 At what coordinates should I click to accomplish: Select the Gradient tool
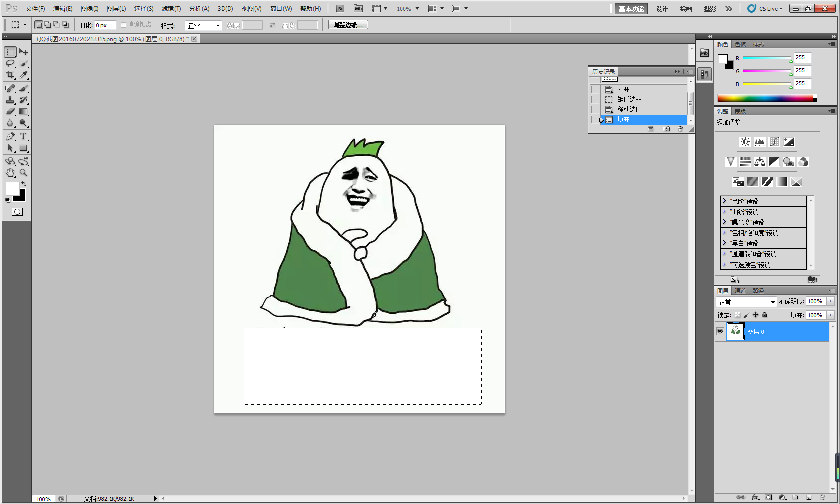coord(23,111)
